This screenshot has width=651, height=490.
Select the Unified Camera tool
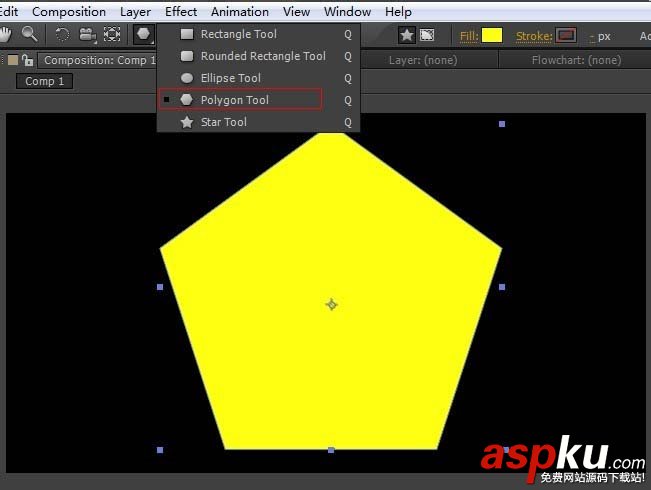pyautogui.click(x=87, y=34)
